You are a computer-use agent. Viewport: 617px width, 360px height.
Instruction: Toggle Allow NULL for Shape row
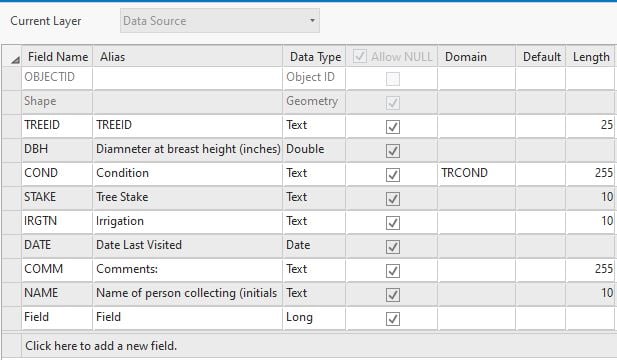(x=393, y=103)
